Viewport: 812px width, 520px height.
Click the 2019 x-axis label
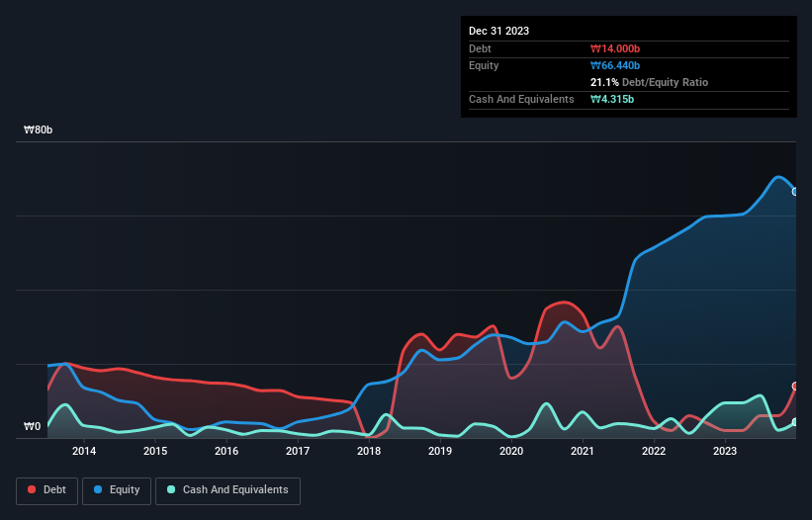pos(440,451)
